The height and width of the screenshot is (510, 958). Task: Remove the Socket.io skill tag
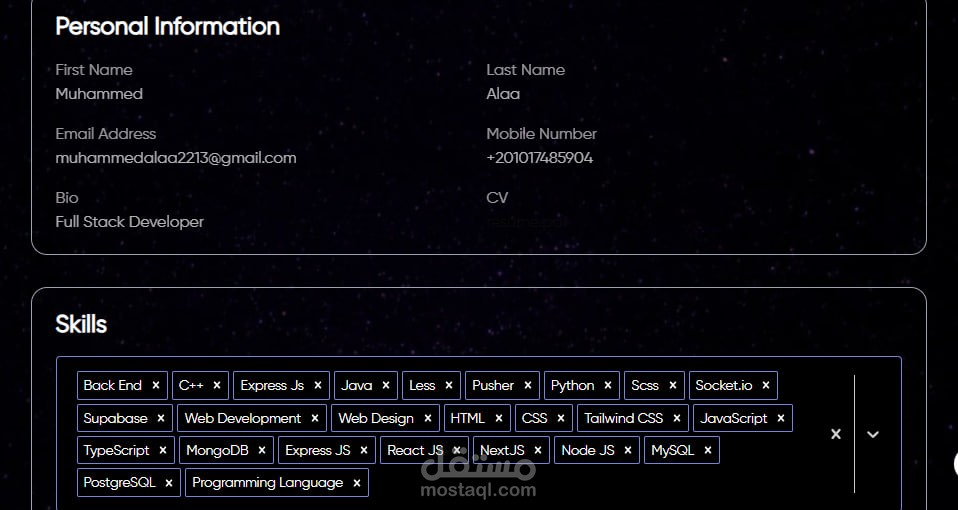click(x=766, y=385)
